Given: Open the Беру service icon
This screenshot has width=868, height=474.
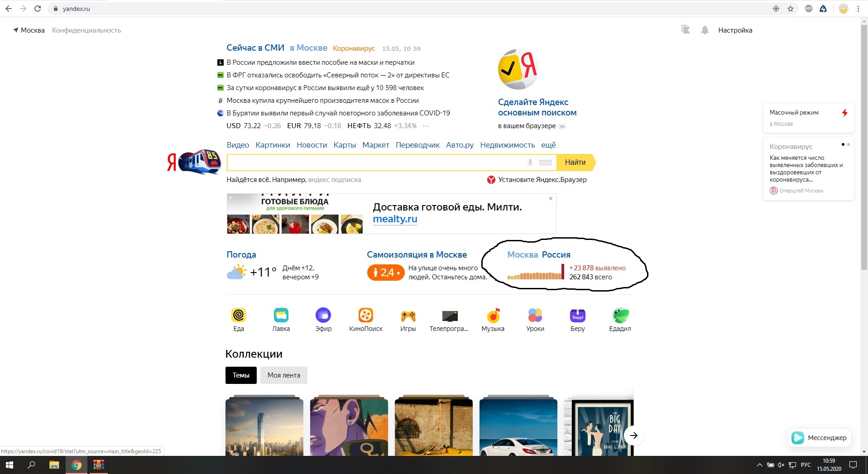Looking at the screenshot, I should point(578,315).
